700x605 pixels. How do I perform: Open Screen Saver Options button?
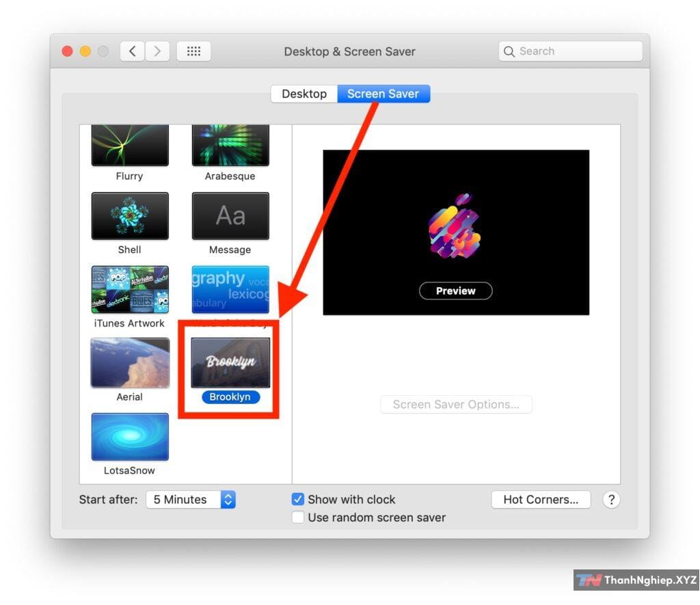click(456, 405)
